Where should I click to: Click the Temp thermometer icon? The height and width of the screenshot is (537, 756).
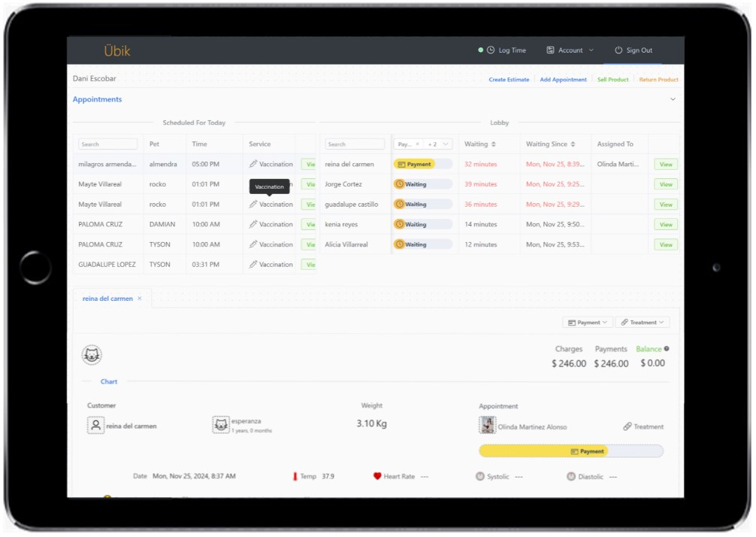(295, 476)
